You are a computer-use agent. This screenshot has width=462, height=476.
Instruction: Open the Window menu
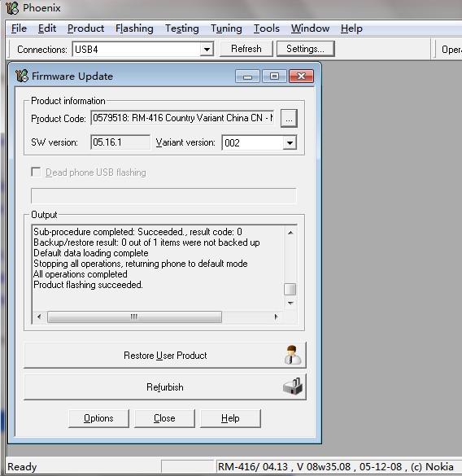click(x=310, y=28)
